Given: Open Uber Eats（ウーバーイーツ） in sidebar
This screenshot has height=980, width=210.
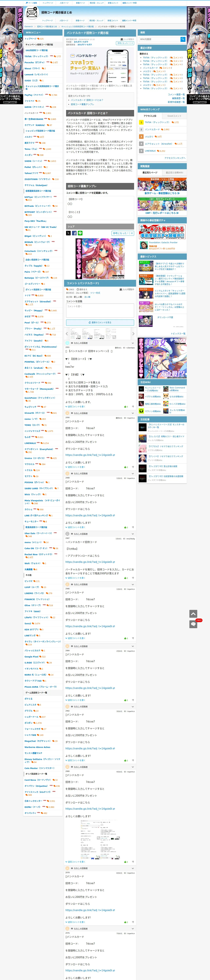Looking at the screenshot, I should (x=38, y=533).
